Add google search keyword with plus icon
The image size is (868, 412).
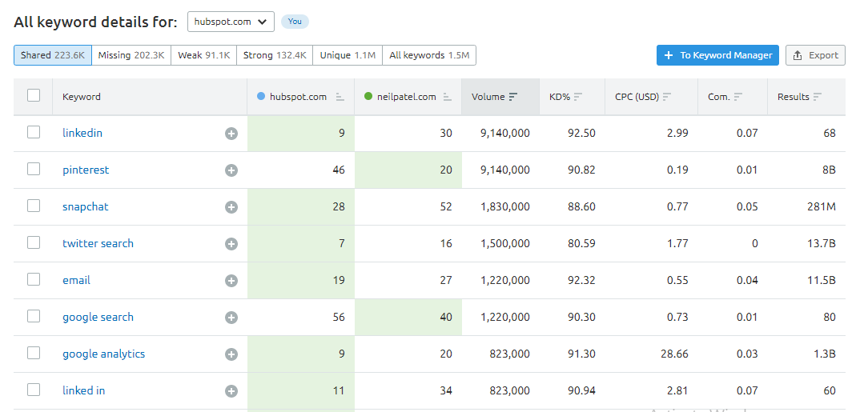(x=231, y=318)
